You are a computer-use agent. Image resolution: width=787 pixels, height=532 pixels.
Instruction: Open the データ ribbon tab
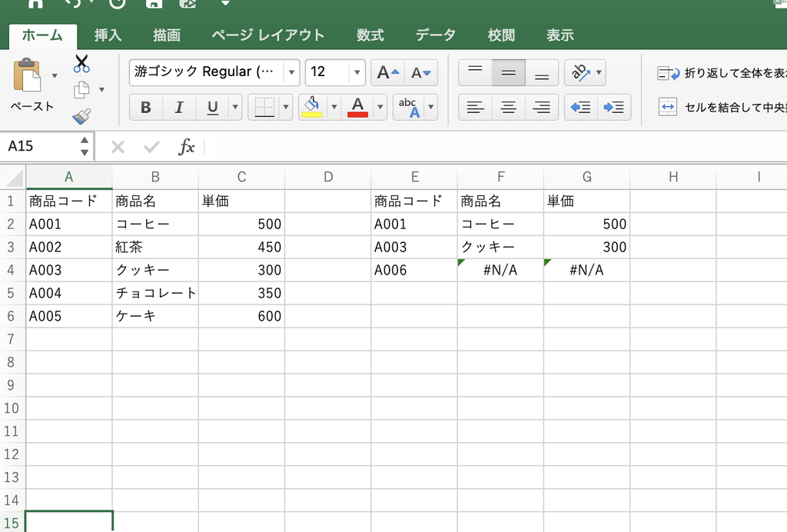point(436,35)
